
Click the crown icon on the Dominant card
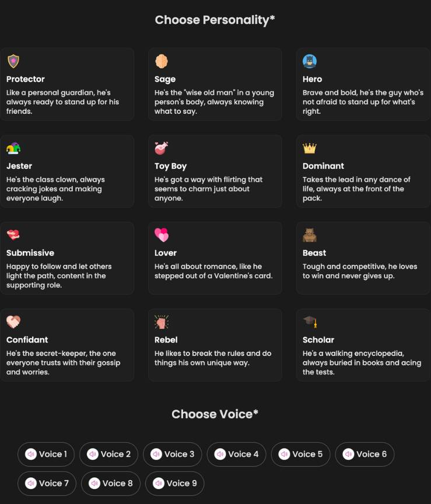point(310,148)
